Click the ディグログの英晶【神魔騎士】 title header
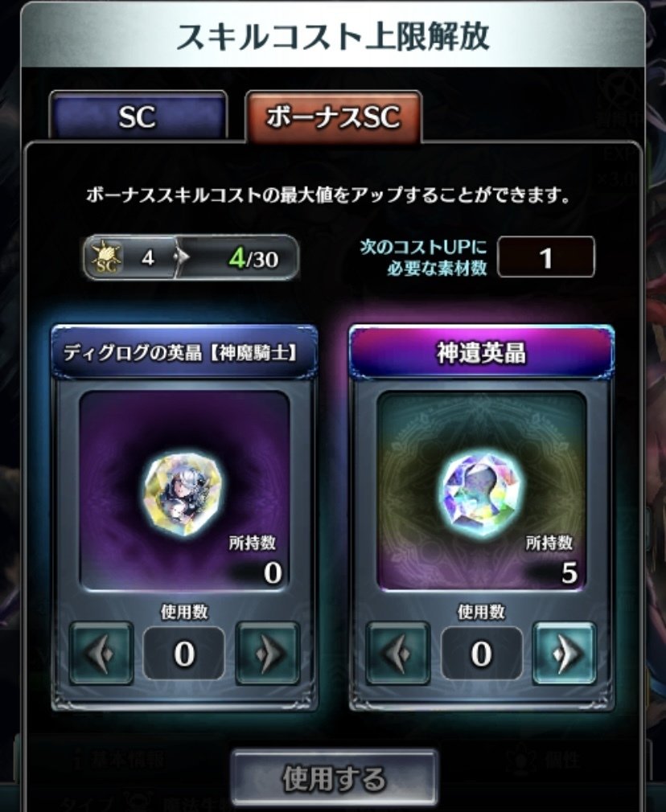Screen dimensions: 666x812 184,353
